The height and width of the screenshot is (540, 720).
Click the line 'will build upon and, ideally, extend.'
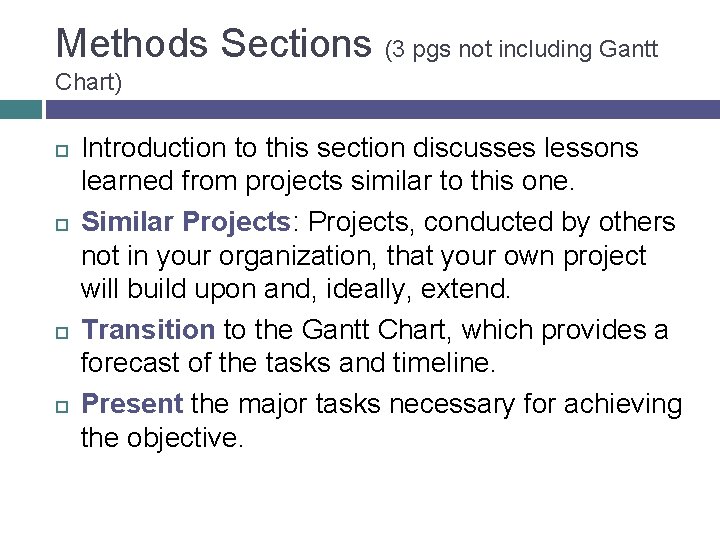pos(296,289)
